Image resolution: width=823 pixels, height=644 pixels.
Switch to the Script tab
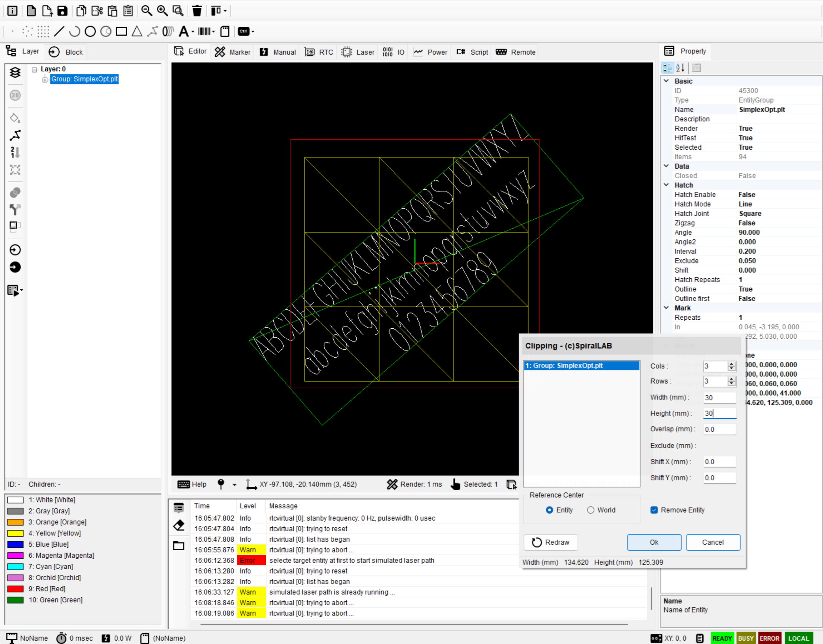[472, 52]
